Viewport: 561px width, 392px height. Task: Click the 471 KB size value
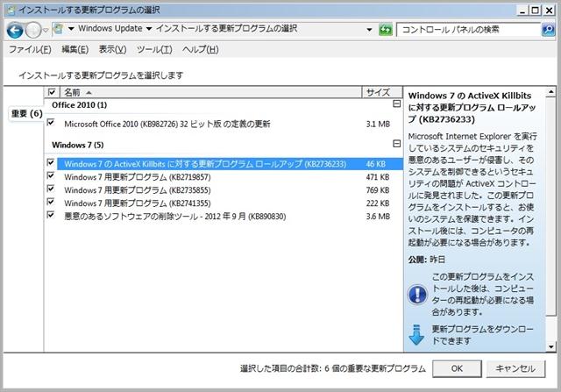(378, 177)
